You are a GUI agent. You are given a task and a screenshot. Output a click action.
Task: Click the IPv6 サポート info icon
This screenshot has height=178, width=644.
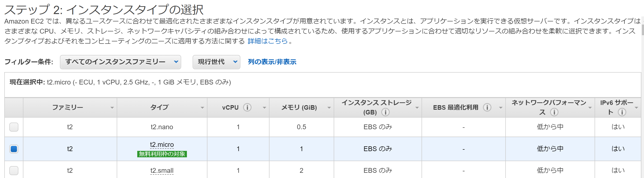[x=622, y=112]
